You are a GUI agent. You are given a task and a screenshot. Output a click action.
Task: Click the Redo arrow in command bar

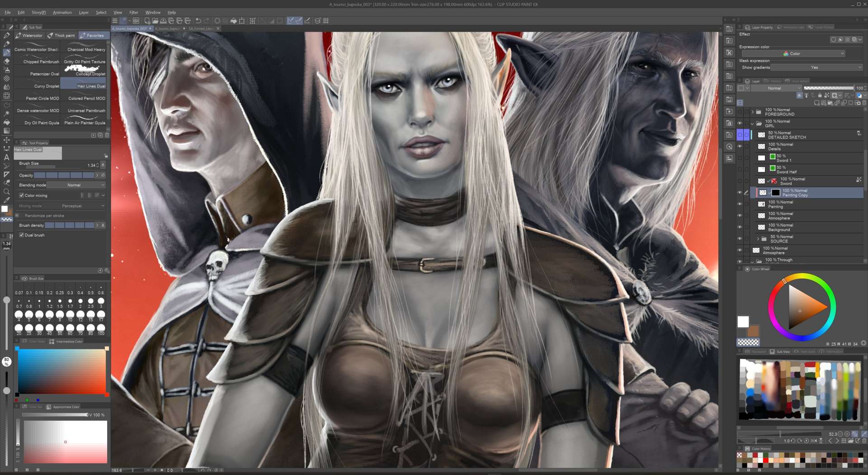pos(207,21)
